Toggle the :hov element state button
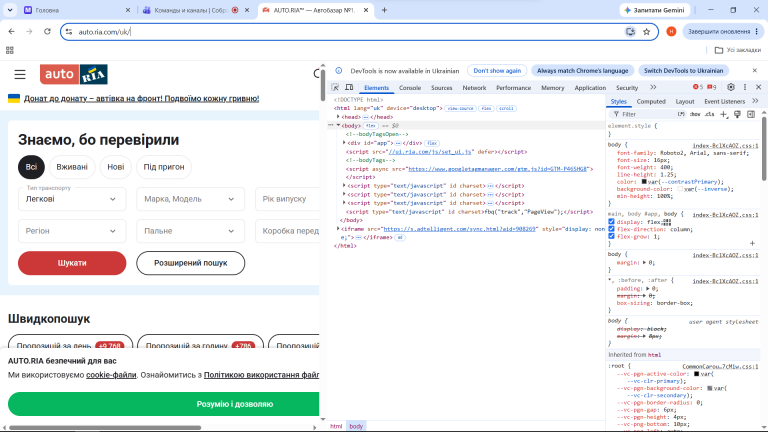This screenshot has height=432, width=768. 695,114
